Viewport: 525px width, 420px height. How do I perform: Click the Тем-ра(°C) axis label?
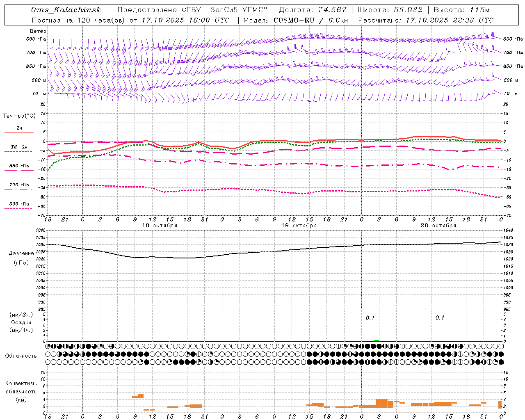tap(19, 116)
